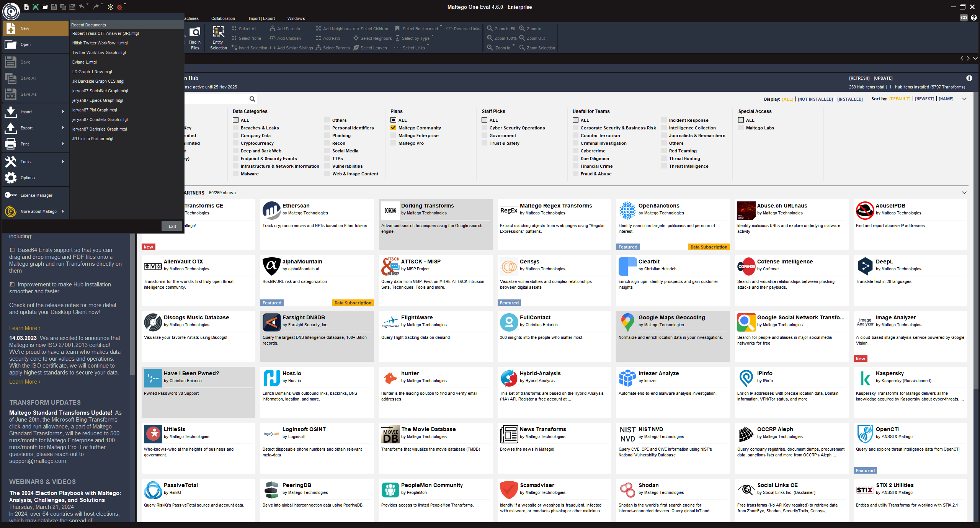Open the undo history dropdown arrow
This screenshot has height=528, width=980.
87,5
